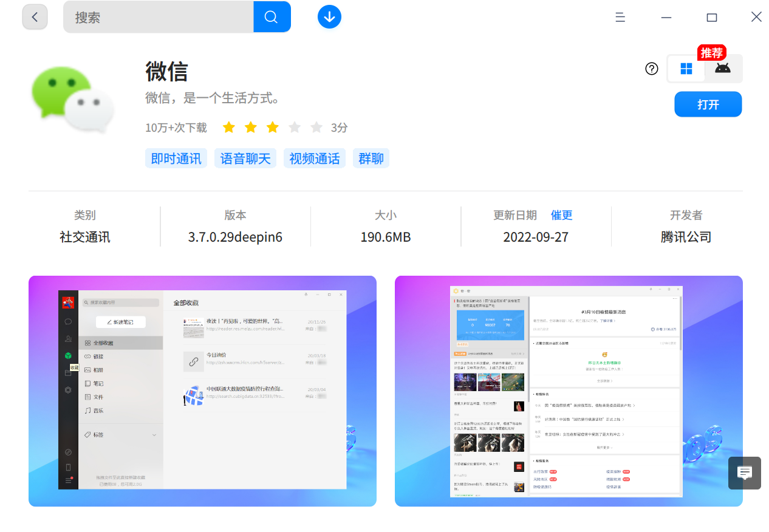Click the 10万+次下载 text
Viewport: 769px width, 532px height.
[x=176, y=128]
